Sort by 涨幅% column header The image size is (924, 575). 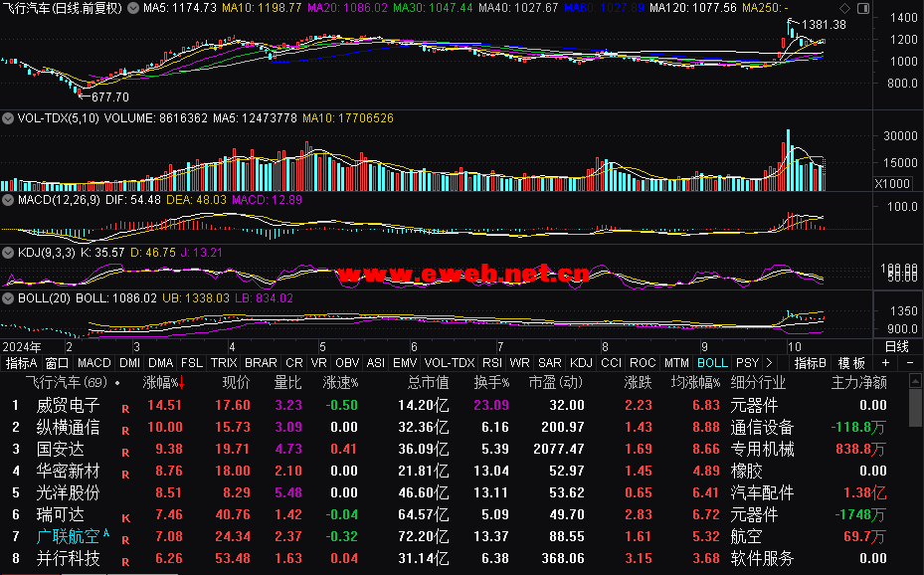point(163,383)
